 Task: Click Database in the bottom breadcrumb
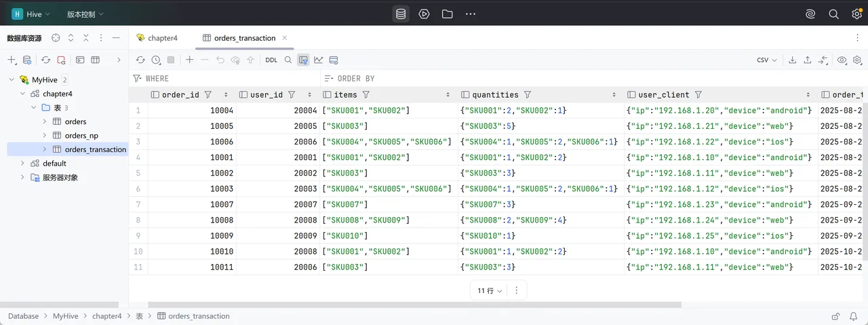[x=24, y=316]
